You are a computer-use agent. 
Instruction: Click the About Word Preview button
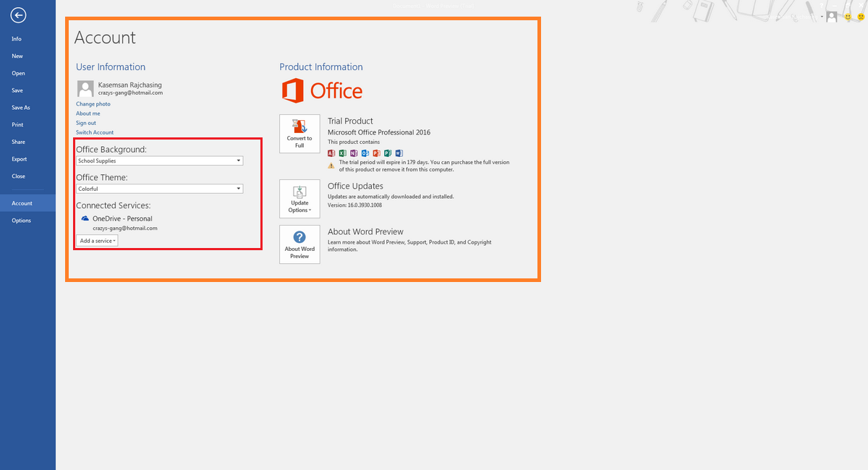[x=299, y=244]
